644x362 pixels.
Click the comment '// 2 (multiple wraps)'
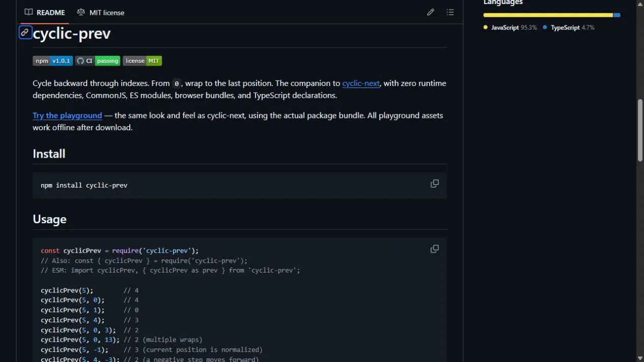pyautogui.click(x=163, y=340)
